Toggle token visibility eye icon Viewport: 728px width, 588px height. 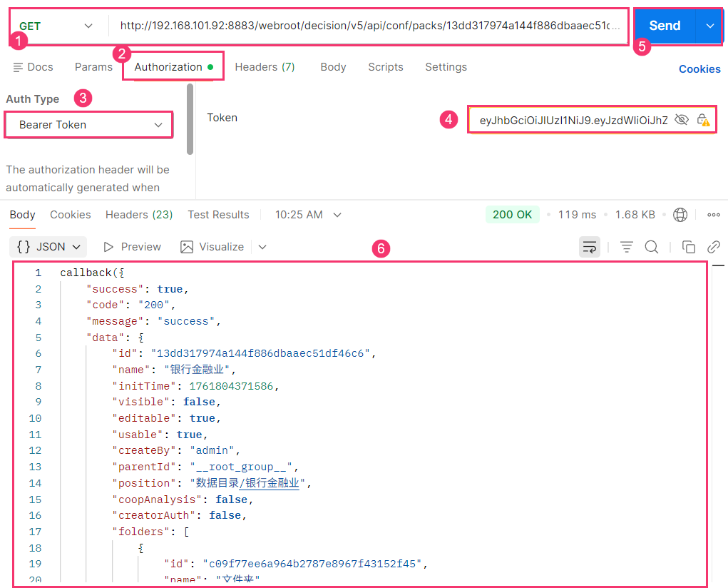(681, 120)
